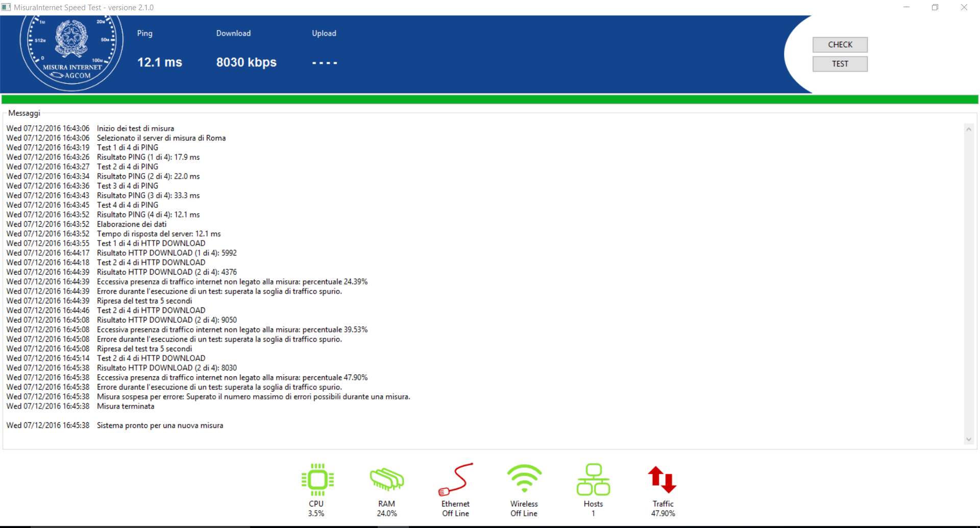Start a measurement with the TEST button

point(840,64)
